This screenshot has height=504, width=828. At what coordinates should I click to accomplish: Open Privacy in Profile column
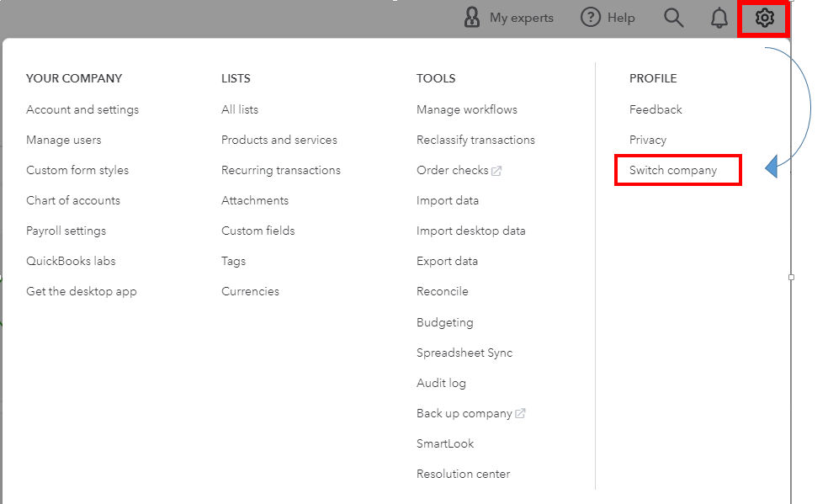[x=647, y=140]
